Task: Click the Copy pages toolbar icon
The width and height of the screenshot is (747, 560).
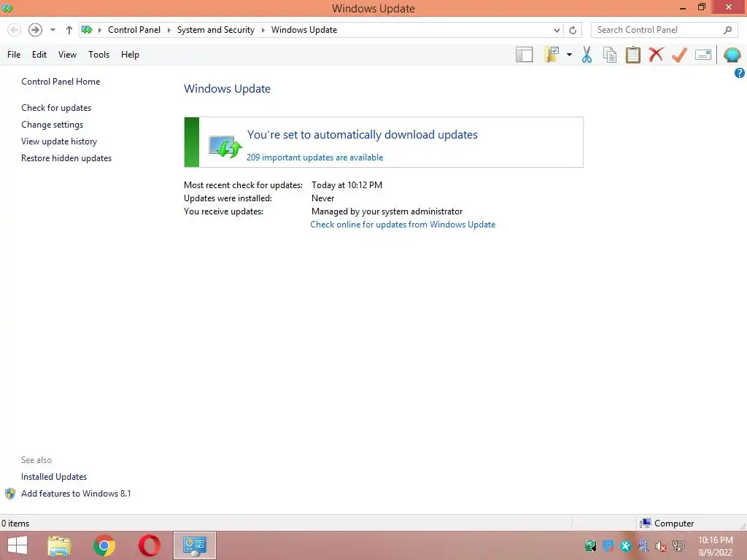Action: (x=609, y=55)
